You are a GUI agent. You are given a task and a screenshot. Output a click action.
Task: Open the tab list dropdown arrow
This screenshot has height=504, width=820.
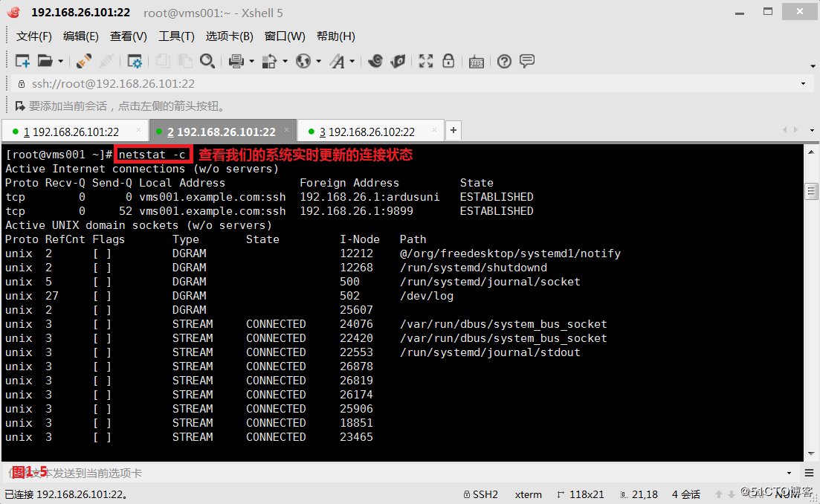812,130
